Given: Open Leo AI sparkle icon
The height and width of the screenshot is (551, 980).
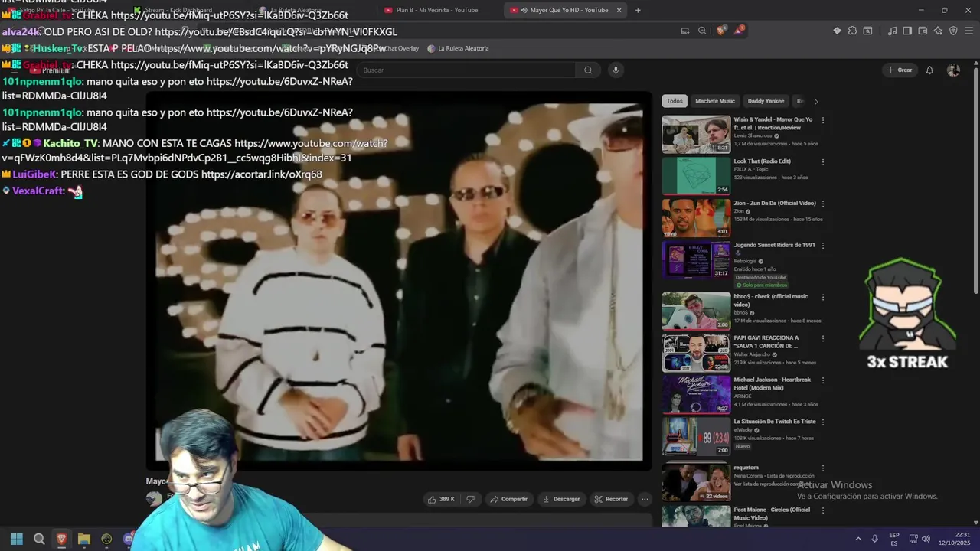Looking at the screenshot, I should [x=938, y=31].
